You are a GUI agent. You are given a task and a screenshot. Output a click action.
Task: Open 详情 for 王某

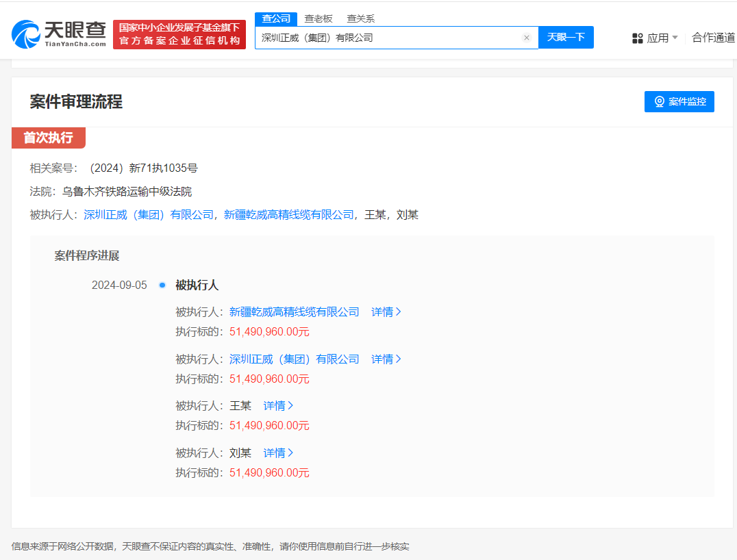pos(278,406)
